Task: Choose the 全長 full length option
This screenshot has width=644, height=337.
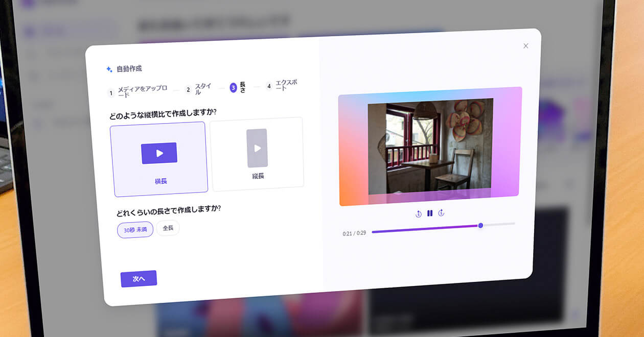Action: [168, 228]
